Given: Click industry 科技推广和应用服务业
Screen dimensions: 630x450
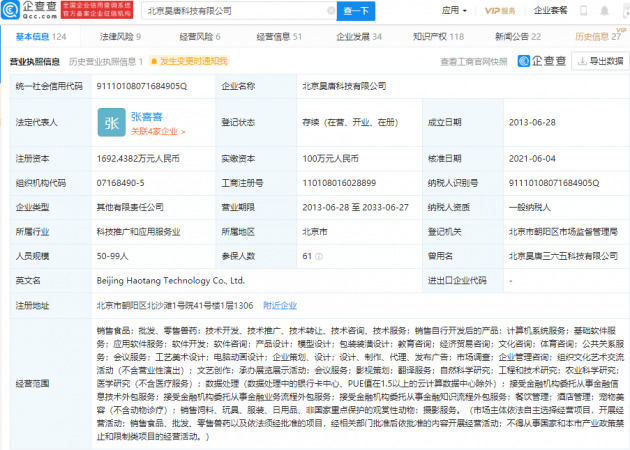Looking at the screenshot, I should tap(138, 232).
